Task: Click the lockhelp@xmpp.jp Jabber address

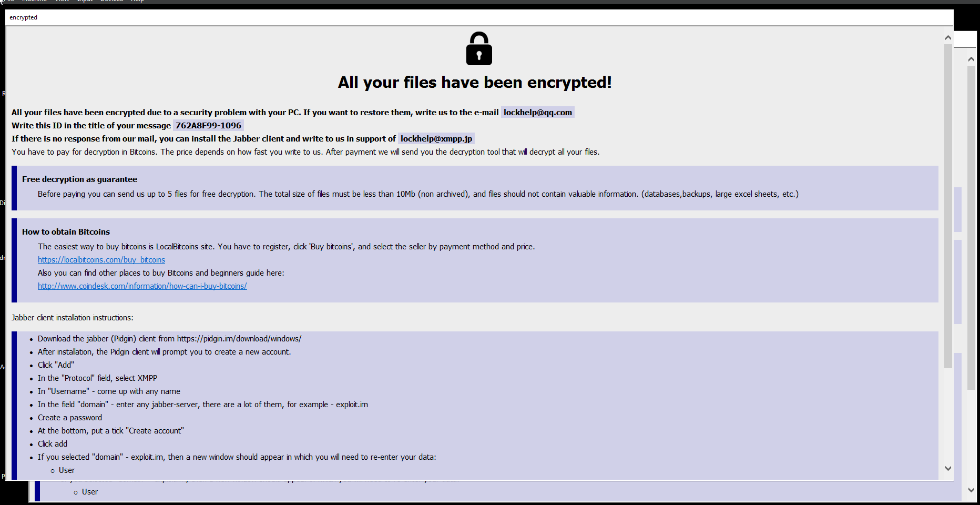Action: coord(436,138)
